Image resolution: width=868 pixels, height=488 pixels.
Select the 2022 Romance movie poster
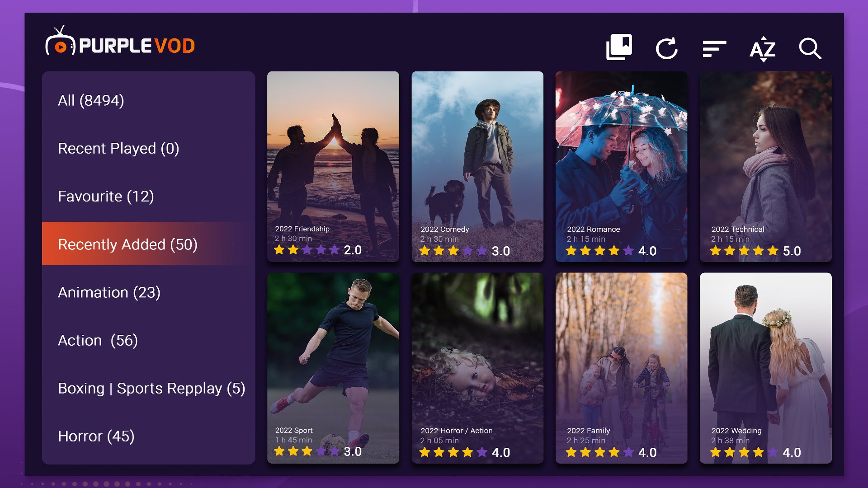pyautogui.click(x=621, y=167)
